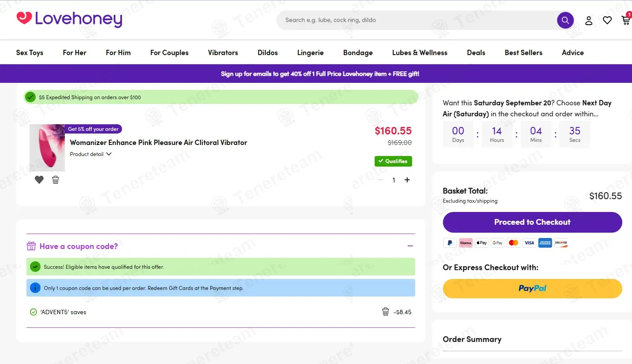Click the check circle beside ADVENT5 saves
This screenshot has width=632, height=364.
(x=33, y=312)
